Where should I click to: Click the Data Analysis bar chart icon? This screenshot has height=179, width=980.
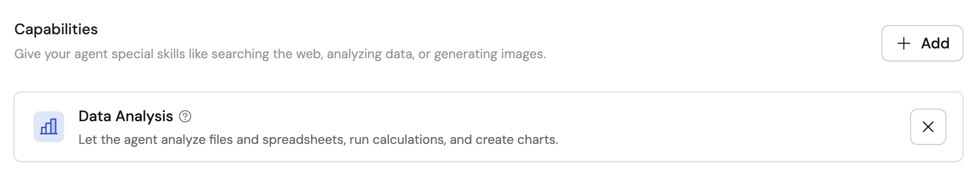49,127
